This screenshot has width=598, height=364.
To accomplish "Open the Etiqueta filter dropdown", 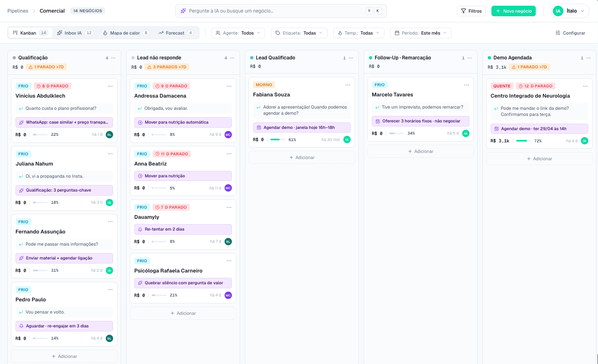I will click(x=299, y=33).
